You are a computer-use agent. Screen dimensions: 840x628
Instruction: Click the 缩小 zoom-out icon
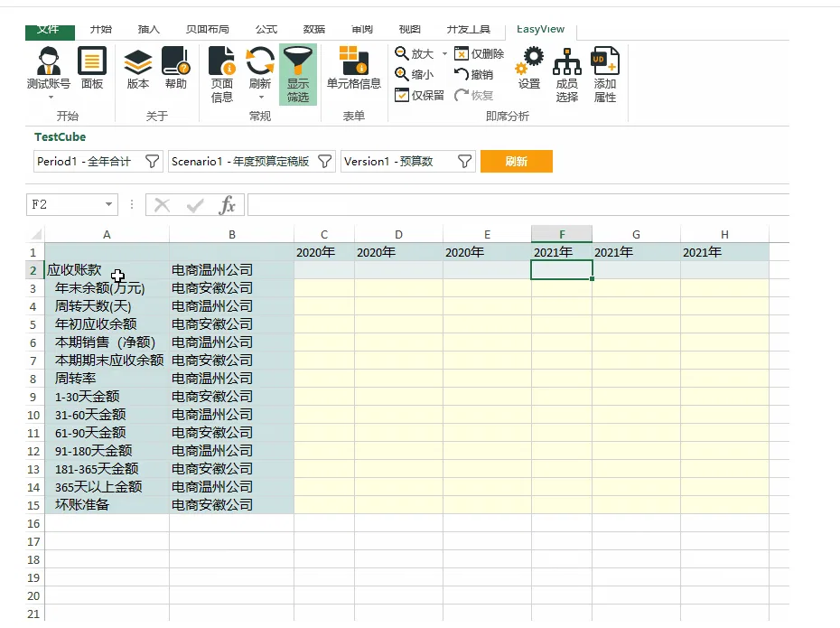[402, 74]
